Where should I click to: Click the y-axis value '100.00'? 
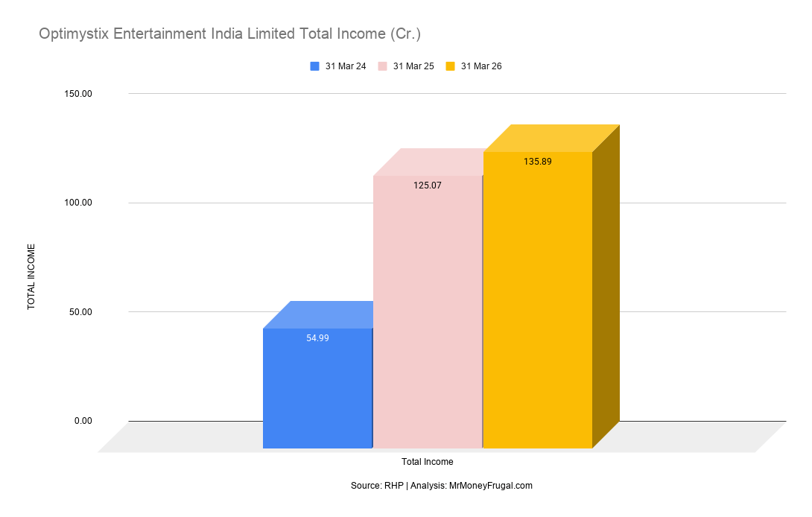(x=78, y=203)
